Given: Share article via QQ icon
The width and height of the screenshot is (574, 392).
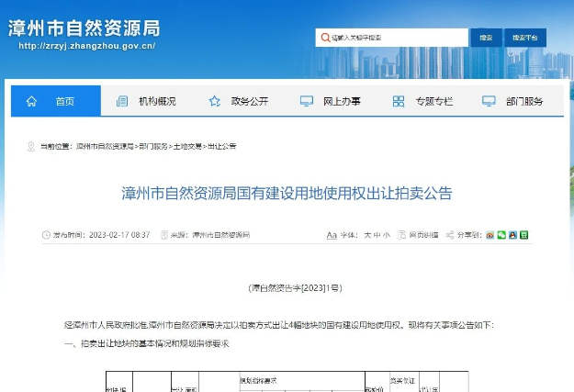Looking at the screenshot, I should (512, 235).
